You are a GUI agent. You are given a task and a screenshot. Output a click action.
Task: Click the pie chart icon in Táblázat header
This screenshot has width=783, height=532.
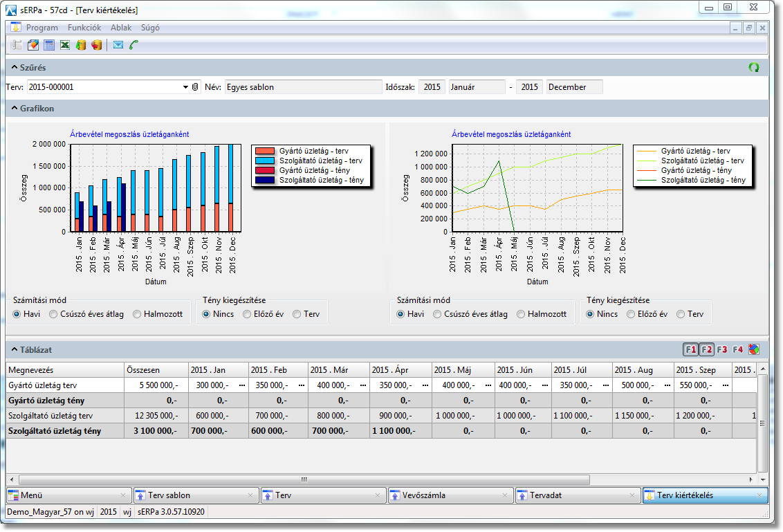(753, 349)
